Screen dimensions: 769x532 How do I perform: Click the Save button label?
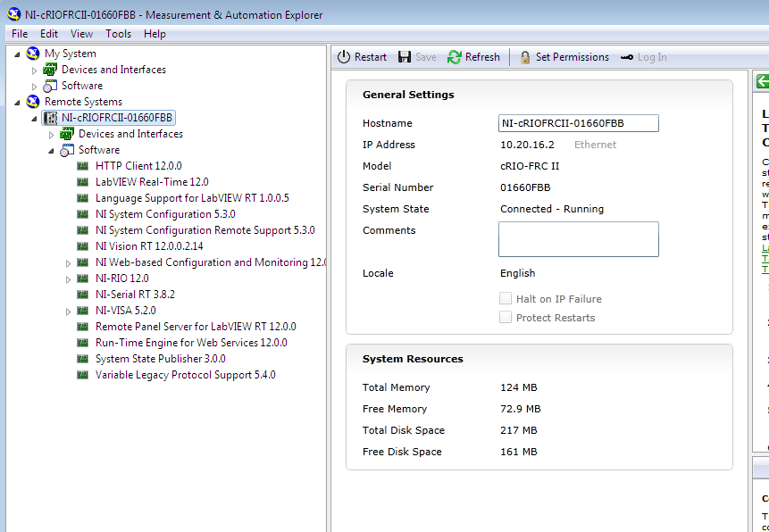click(x=426, y=57)
